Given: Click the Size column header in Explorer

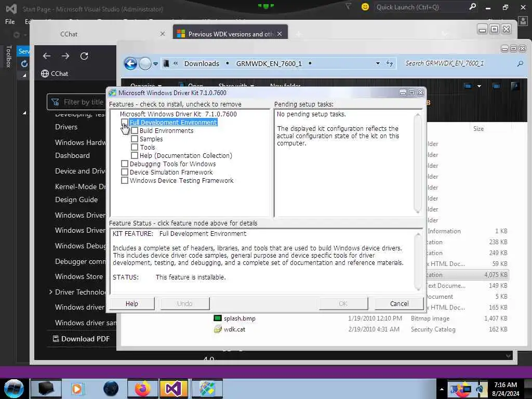Looking at the screenshot, I should pyautogui.click(x=478, y=129).
